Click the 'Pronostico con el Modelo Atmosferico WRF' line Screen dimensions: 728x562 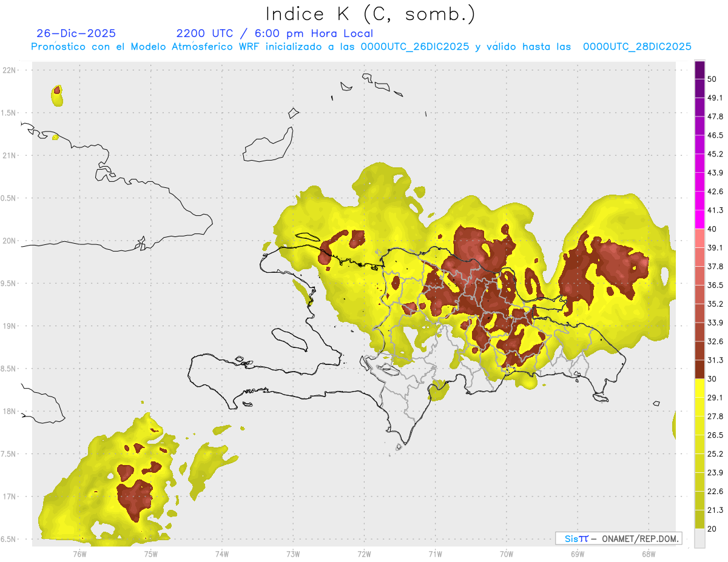coord(361,47)
